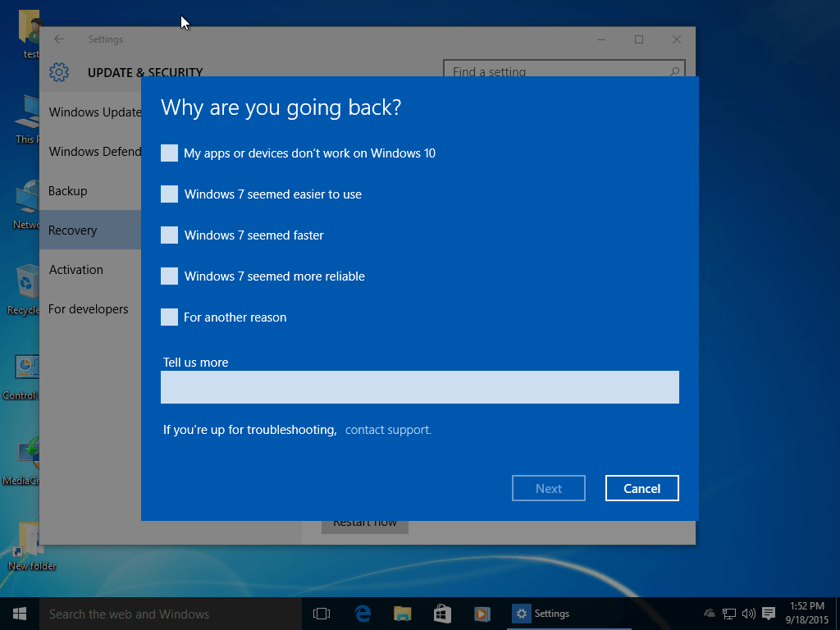Screen dimensions: 840x630
Task: Select the New folder desktop icon
Action: pyautogui.click(x=32, y=546)
